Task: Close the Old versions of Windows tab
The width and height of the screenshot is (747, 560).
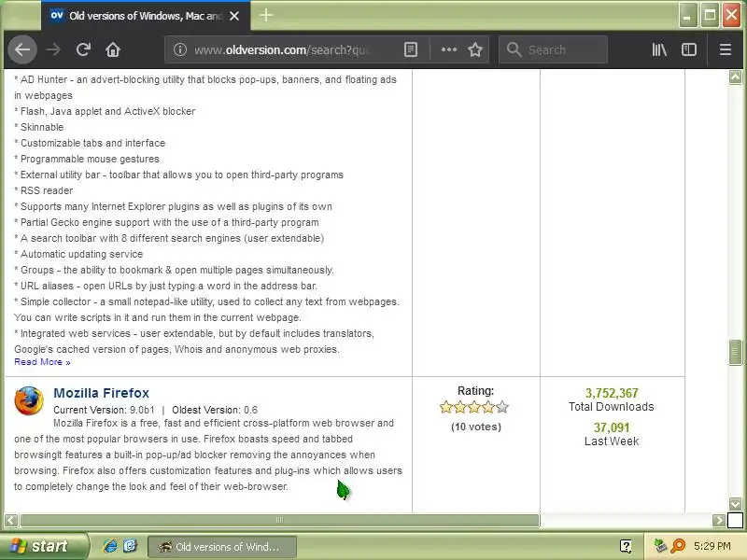Action: click(234, 16)
